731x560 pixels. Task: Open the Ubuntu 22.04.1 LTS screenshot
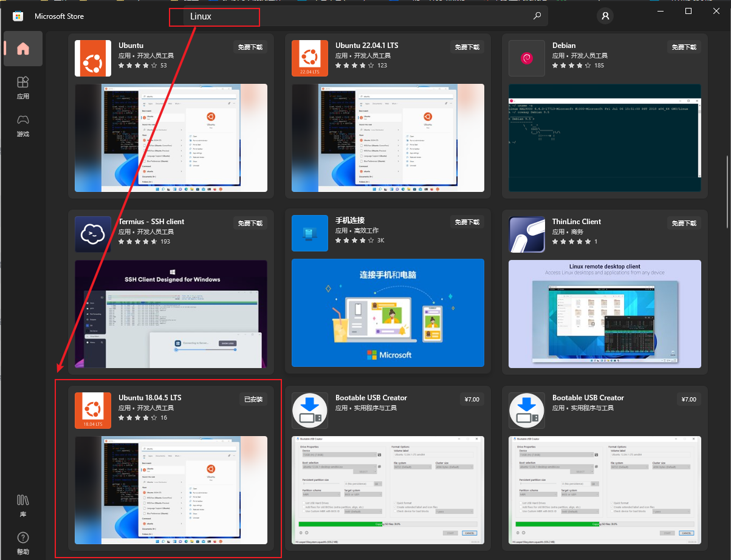point(388,138)
